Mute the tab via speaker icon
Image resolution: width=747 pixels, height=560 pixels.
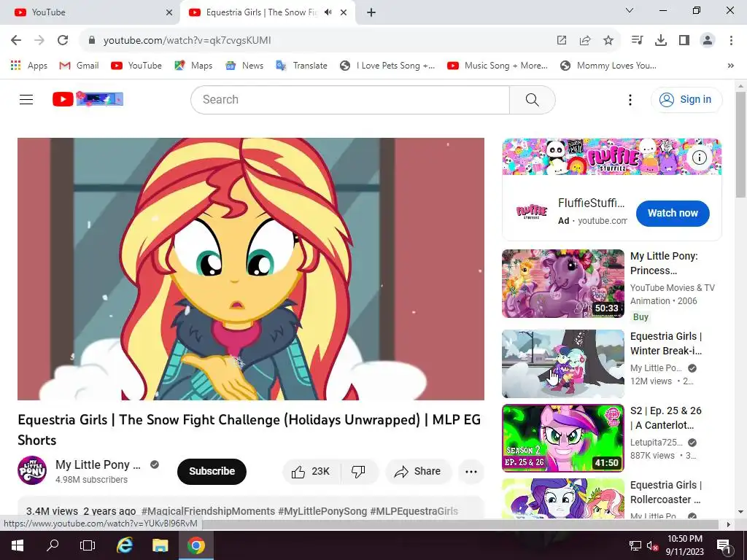(328, 12)
